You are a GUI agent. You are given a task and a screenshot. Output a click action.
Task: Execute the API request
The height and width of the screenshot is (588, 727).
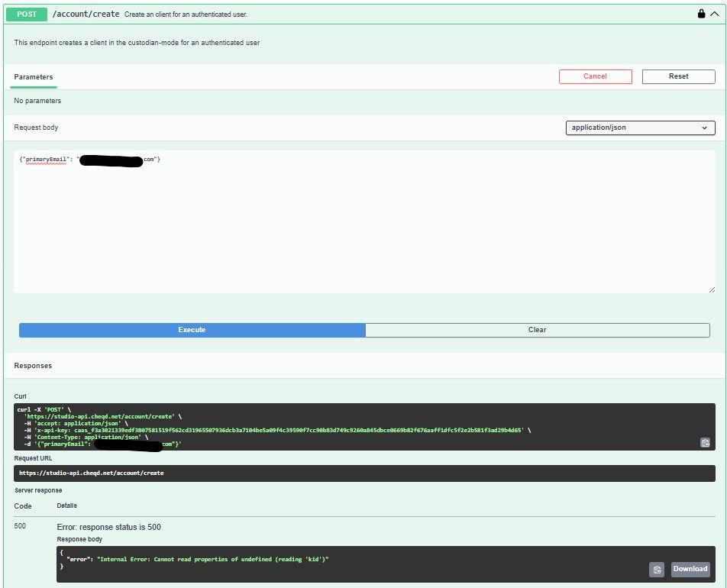pos(192,330)
